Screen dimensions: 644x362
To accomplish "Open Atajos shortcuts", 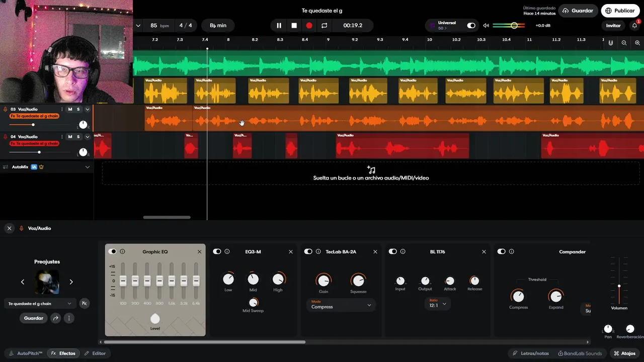I will [624, 353].
